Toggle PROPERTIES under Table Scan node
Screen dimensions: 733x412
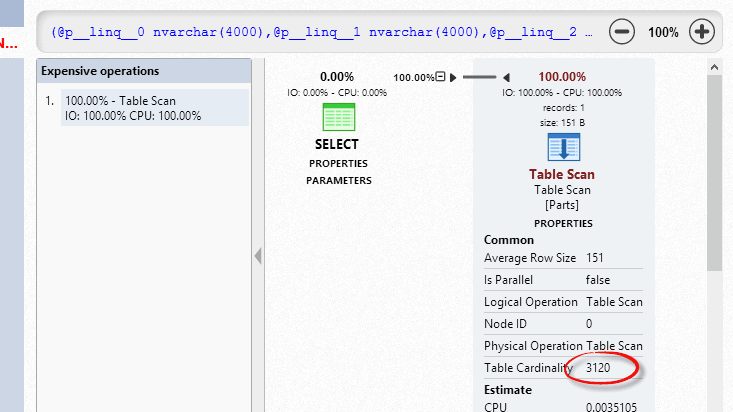pyautogui.click(x=563, y=224)
